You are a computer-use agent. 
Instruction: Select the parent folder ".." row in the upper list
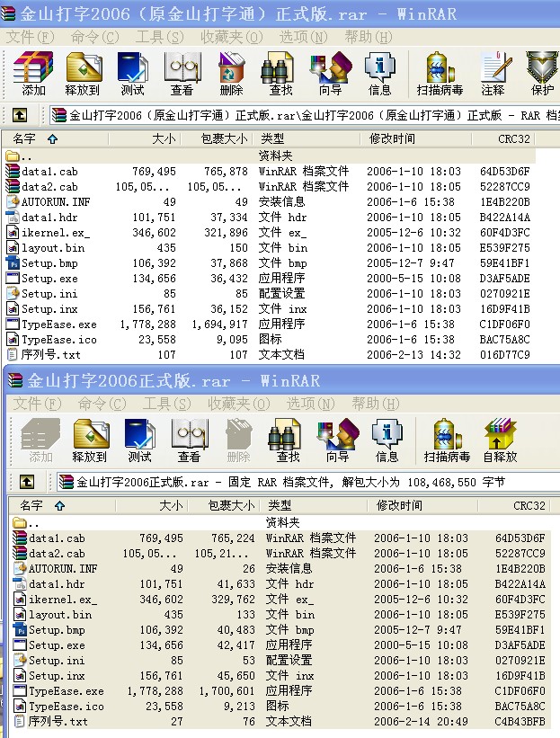coord(269,156)
